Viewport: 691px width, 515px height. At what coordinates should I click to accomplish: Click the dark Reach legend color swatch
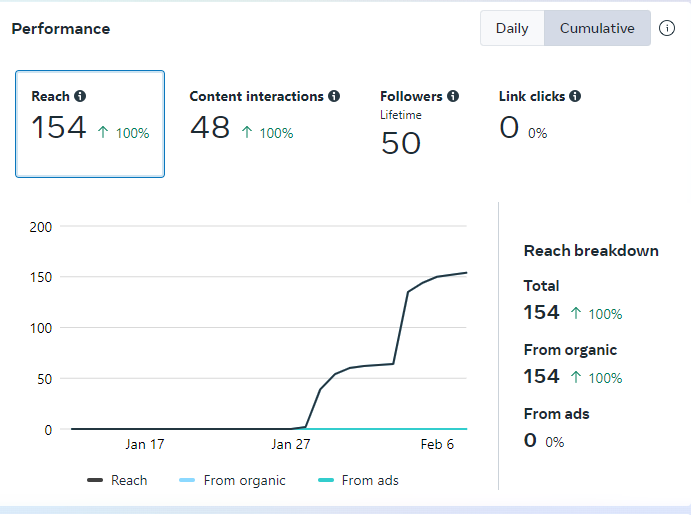click(95, 481)
